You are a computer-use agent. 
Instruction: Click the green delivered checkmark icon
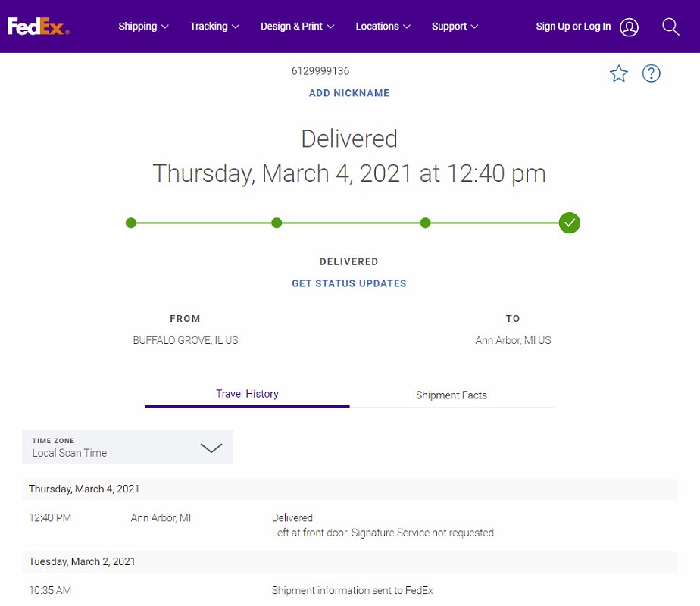(570, 223)
